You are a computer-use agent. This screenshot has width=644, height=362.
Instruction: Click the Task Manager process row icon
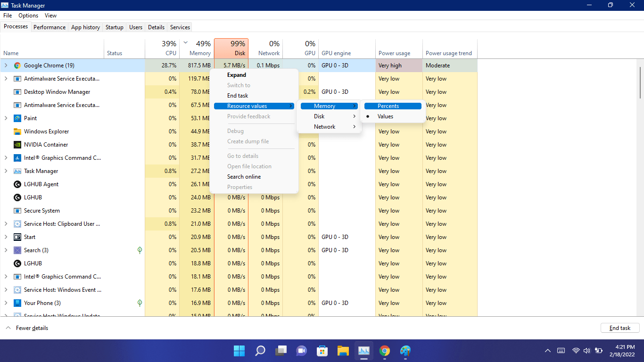[x=17, y=171]
